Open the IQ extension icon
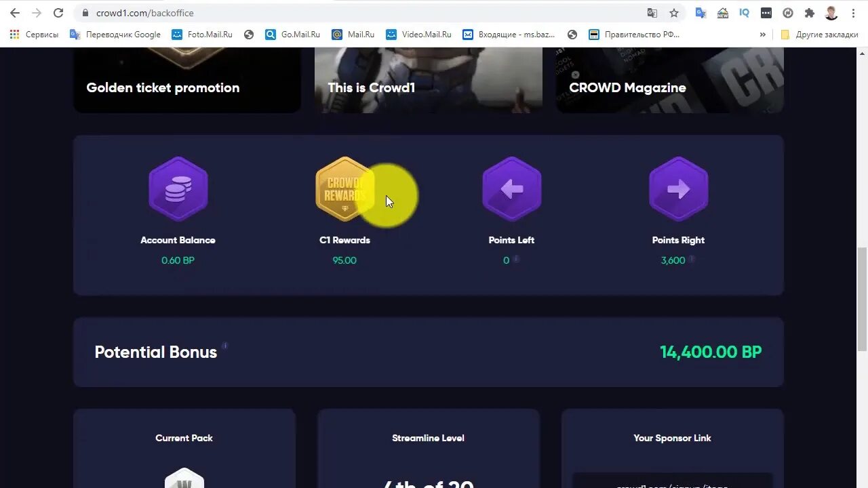The height and width of the screenshot is (488, 868). 745,13
